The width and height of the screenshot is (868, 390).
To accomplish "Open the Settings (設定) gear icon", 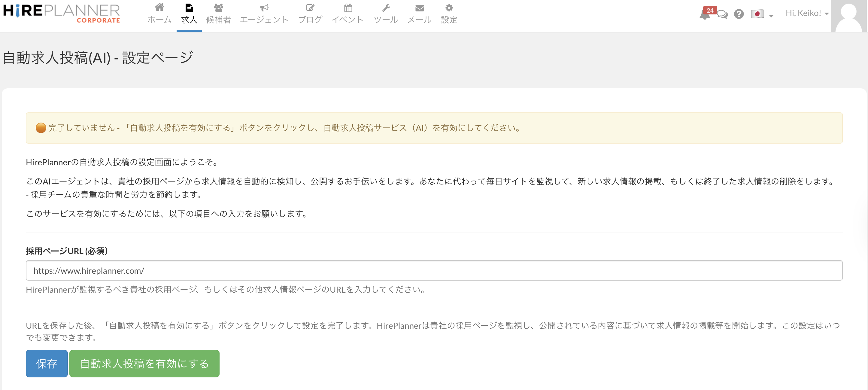I will [449, 8].
